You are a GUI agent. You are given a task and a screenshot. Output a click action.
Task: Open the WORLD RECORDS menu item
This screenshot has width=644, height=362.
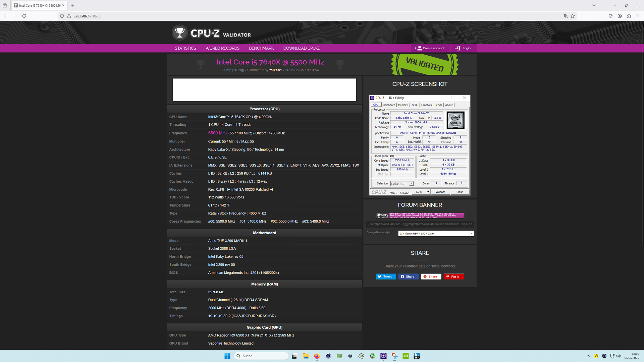[222, 48]
